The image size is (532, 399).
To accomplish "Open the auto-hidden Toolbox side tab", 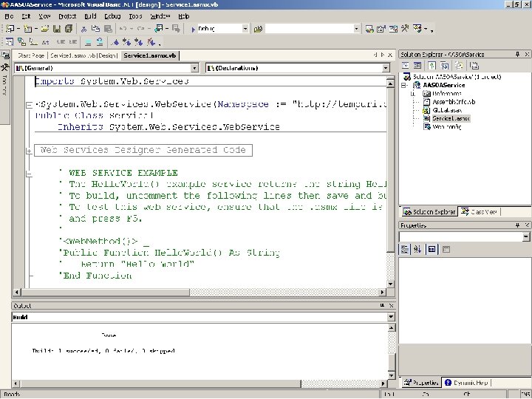I will pyautogui.click(x=4, y=80).
